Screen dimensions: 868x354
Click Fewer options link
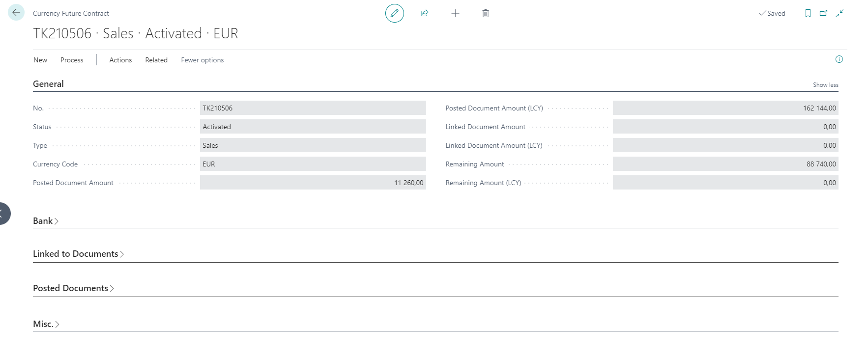[202, 60]
